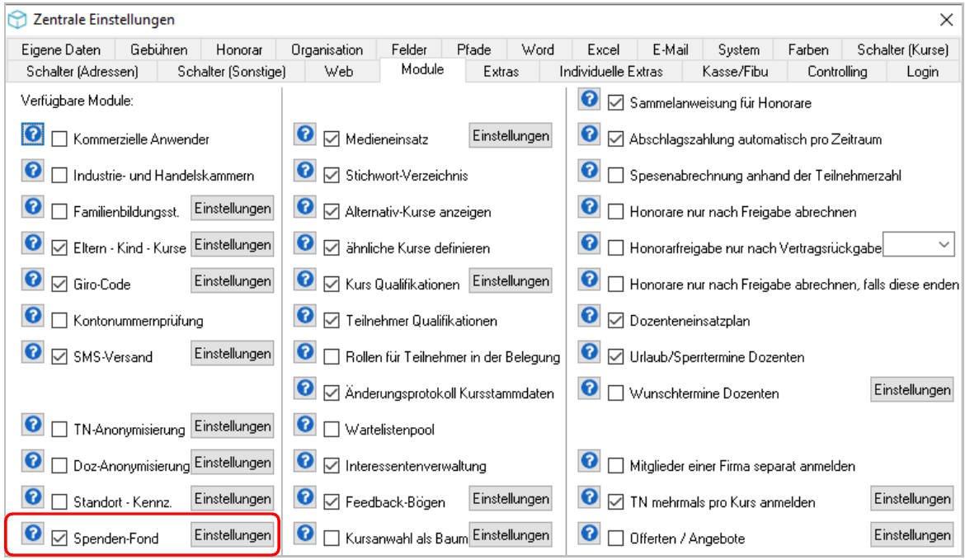Open Einstellungen for Spenden-Fond
The image size is (965, 560).
233,534
